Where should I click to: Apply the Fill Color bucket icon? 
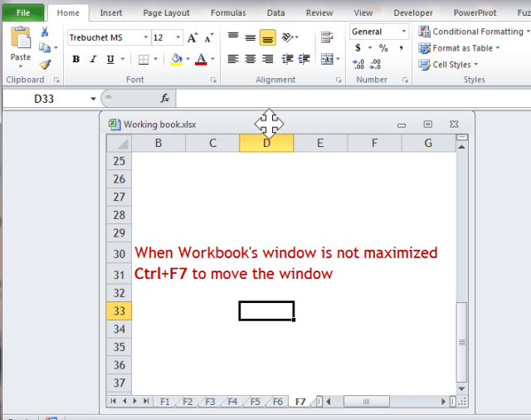point(176,59)
